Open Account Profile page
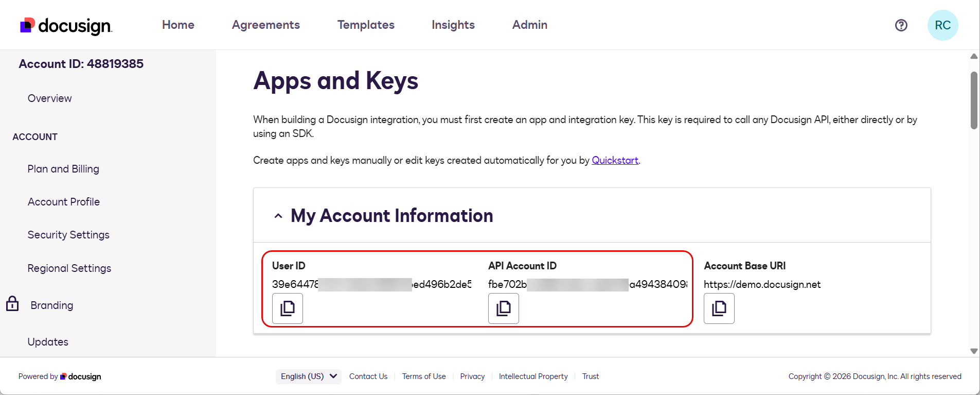 (x=64, y=202)
